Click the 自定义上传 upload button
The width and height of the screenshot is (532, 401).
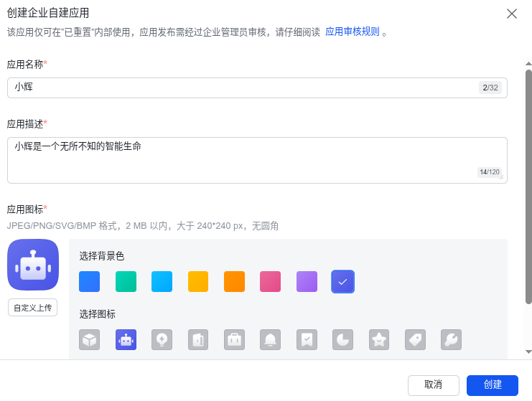coord(32,308)
